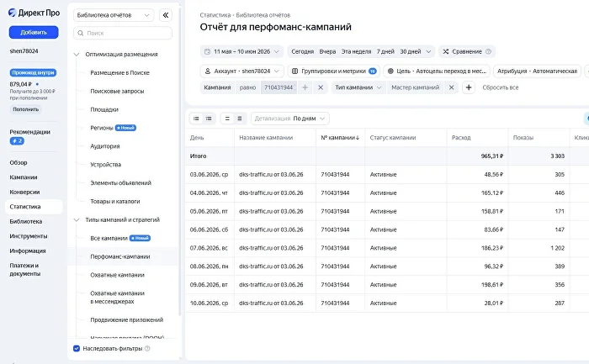
Task: Click the calendar icon in date range
Action: [x=207, y=51]
